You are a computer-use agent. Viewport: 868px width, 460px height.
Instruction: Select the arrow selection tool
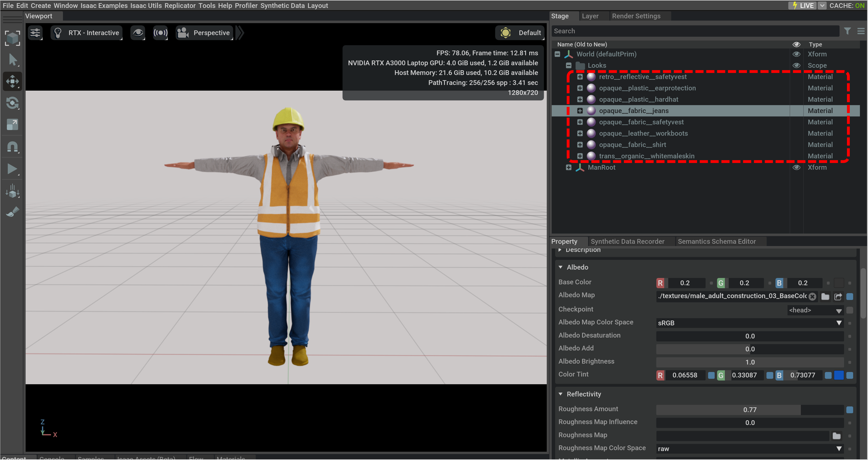click(12, 60)
